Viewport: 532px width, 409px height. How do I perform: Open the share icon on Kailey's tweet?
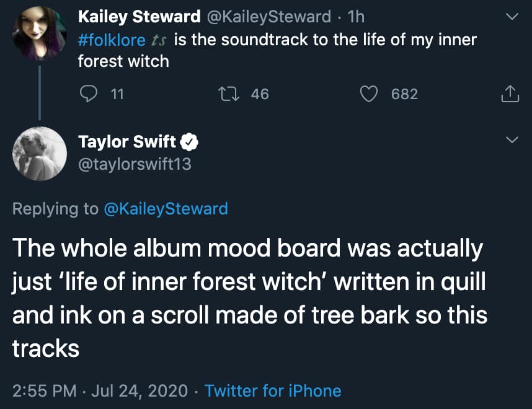pos(508,94)
